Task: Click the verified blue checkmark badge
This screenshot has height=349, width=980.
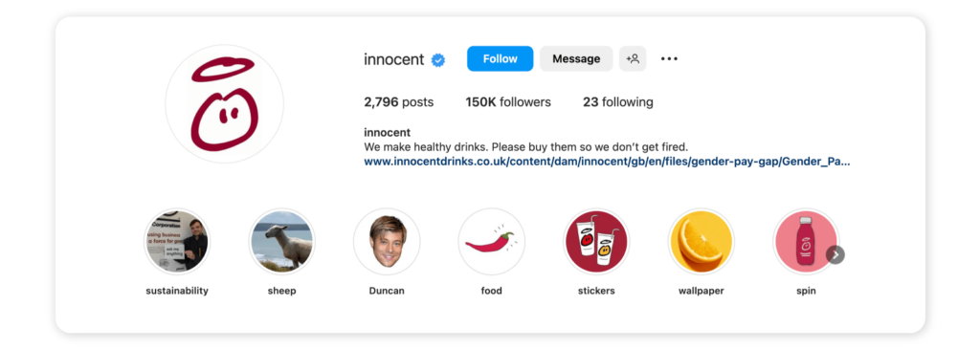Action: 438,59
